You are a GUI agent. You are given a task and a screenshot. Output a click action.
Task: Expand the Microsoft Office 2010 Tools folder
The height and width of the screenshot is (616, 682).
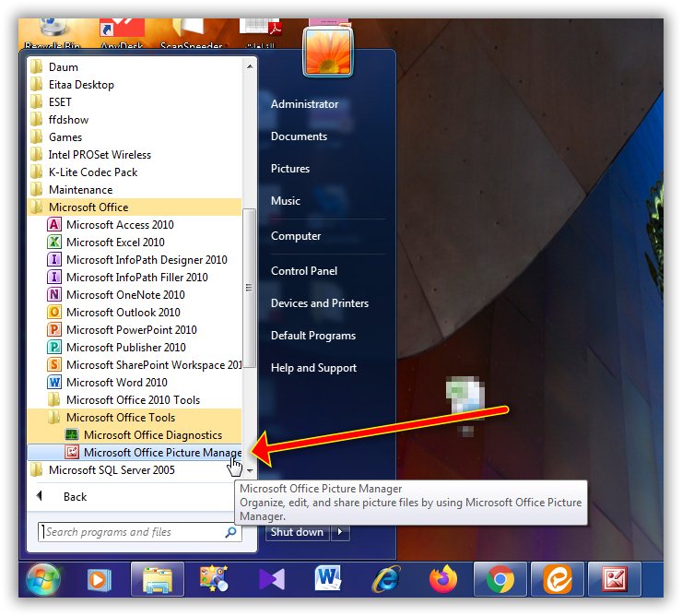(133, 400)
